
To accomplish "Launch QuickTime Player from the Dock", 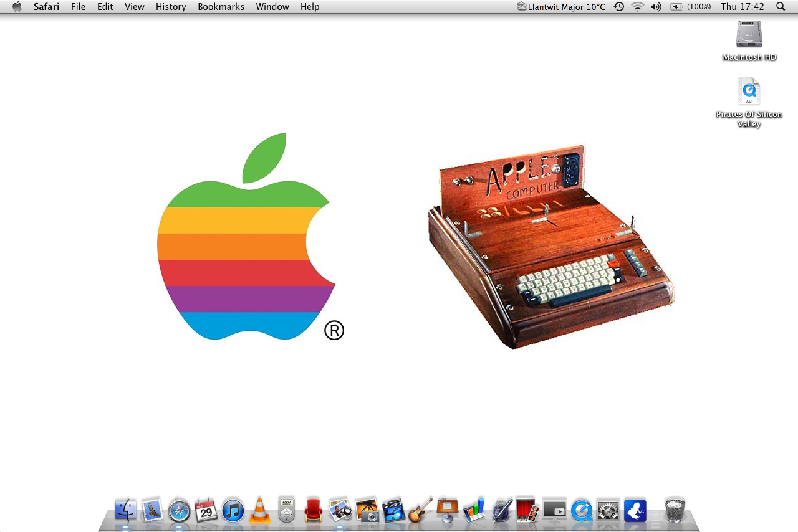I will click(582, 511).
